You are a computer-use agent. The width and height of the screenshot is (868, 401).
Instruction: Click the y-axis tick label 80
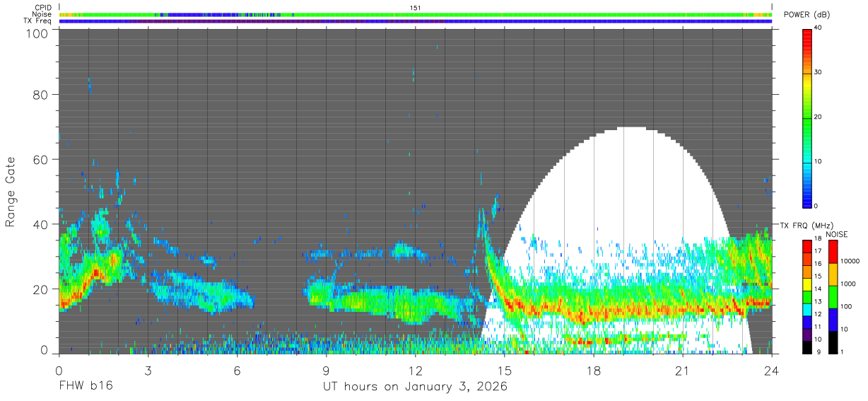(x=40, y=95)
